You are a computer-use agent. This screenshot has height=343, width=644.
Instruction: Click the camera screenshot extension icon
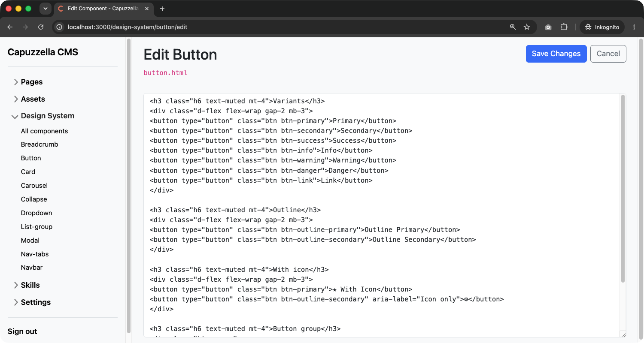(x=548, y=27)
